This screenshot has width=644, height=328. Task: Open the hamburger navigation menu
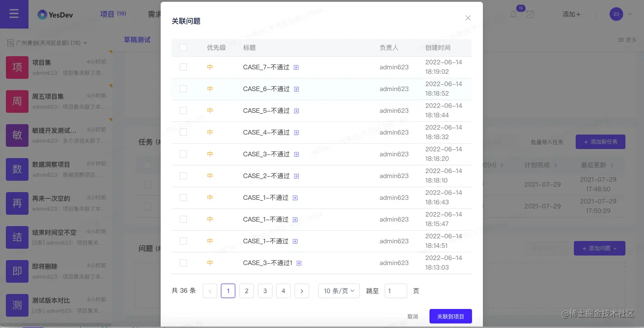pyautogui.click(x=14, y=14)
